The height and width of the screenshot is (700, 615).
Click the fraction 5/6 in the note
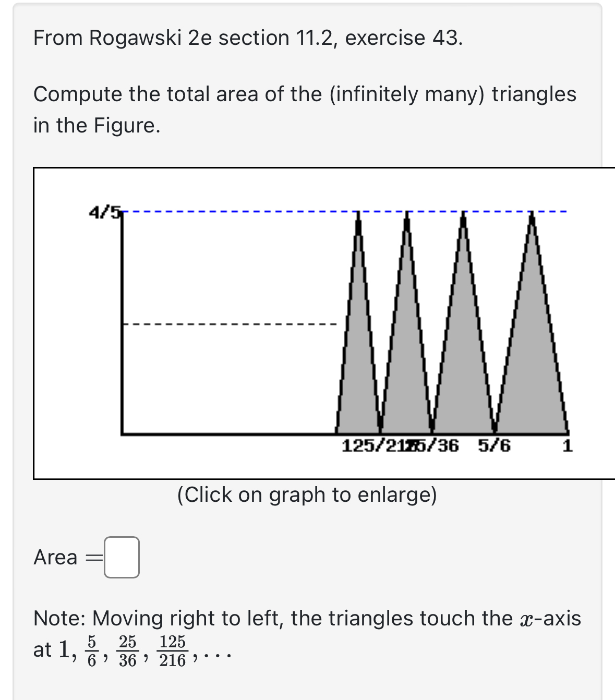pos(91,651)
